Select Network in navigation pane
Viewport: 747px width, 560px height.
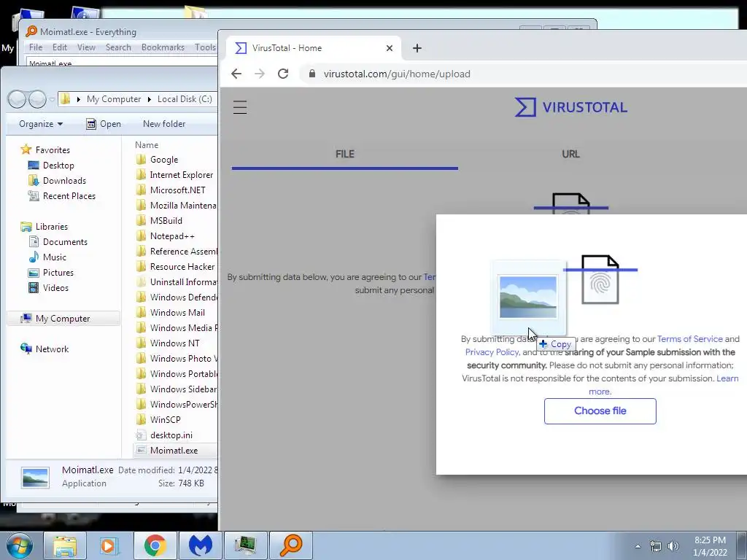pyautogui.click(x=44, y=349)
